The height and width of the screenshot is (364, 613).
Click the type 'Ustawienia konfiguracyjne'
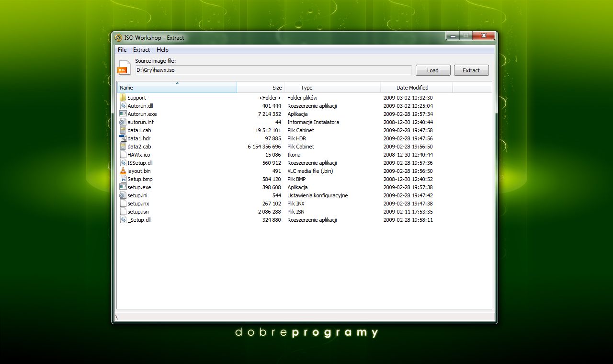click(x=318, y=195)
